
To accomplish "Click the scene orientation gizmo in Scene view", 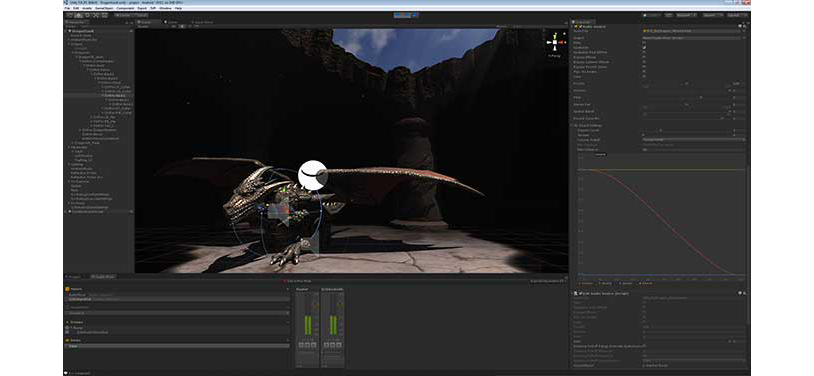I will coord(555,42).
